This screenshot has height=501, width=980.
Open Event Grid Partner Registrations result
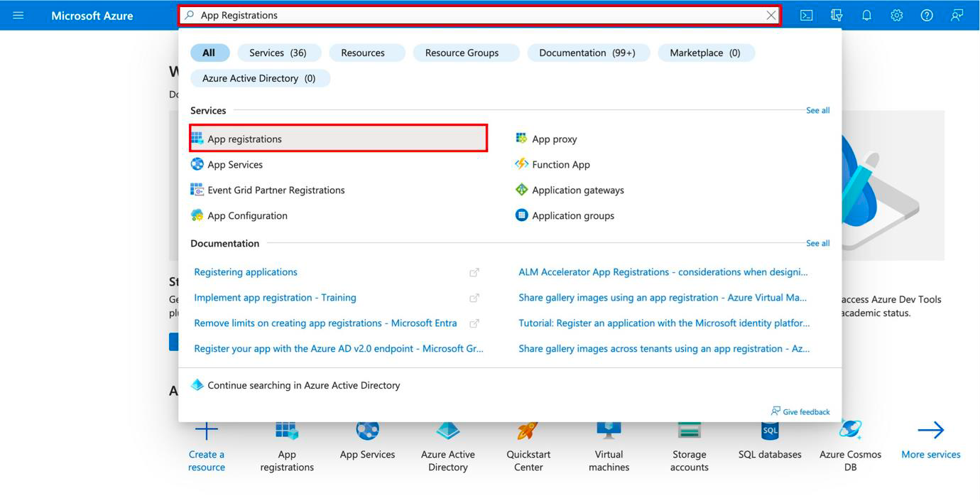pyautogui.click(x=276, y=190)
